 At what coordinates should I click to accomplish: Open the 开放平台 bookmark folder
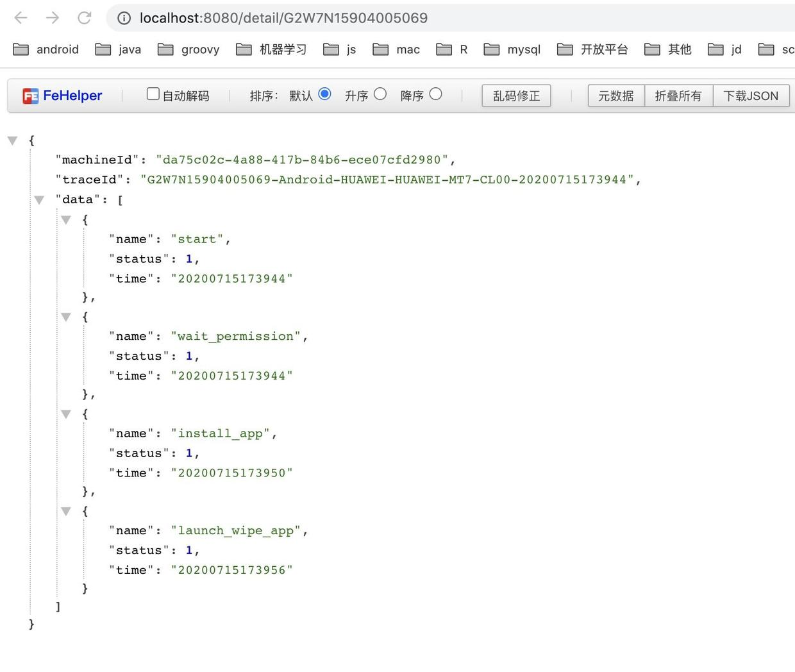592,49
